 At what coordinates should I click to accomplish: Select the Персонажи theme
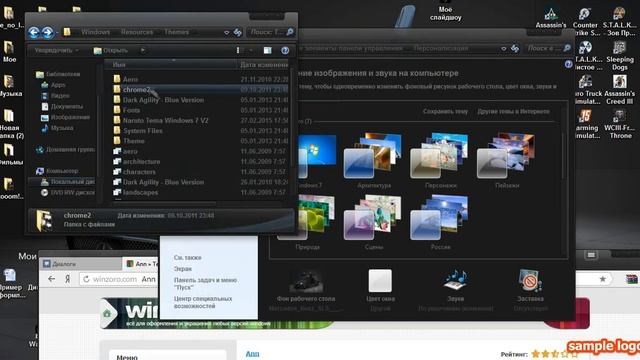tap(440, 161)
